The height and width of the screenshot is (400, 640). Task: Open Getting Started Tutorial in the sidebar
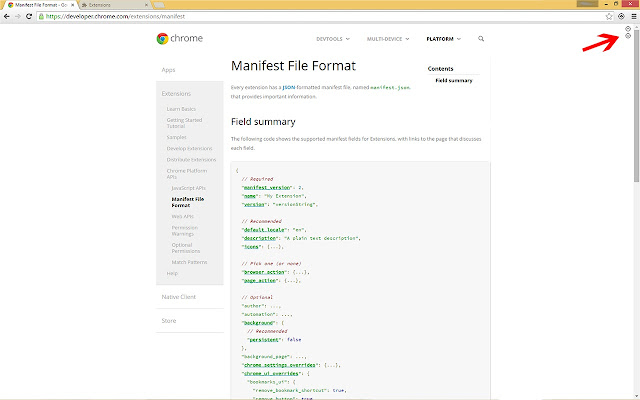pos(184,123)
